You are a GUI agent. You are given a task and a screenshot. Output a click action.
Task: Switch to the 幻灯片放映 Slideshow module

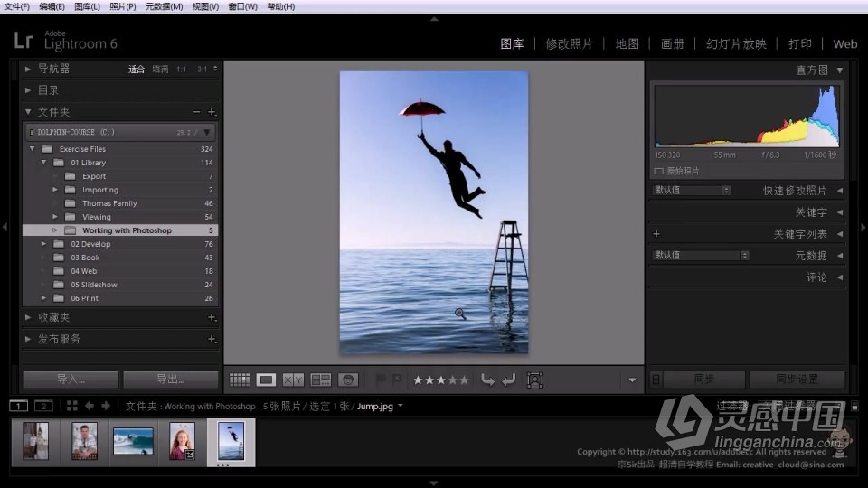coord(736,43)
